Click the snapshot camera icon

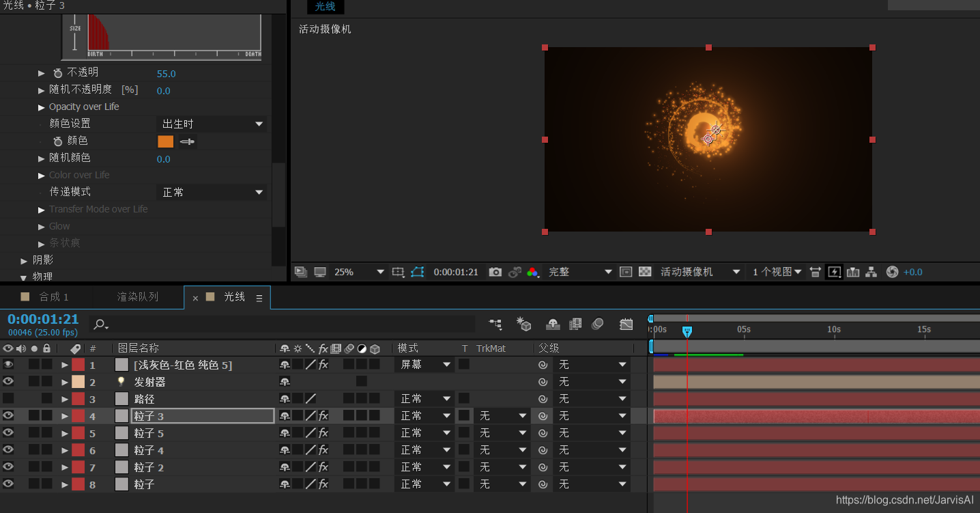pos(495,272)
